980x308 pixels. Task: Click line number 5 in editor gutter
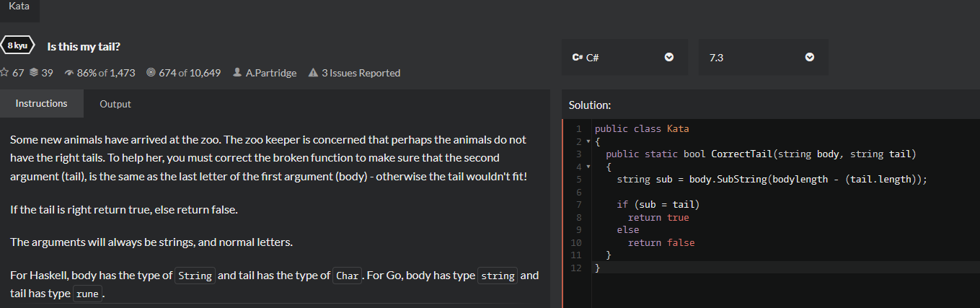coord(578,180)
